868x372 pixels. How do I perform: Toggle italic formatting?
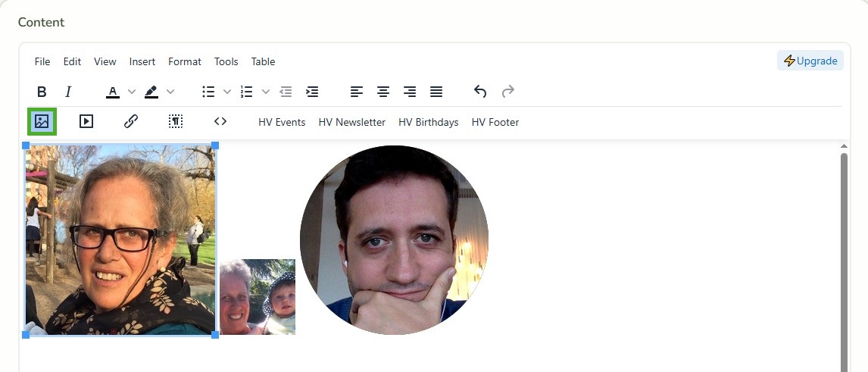click(x=68, y=92)
